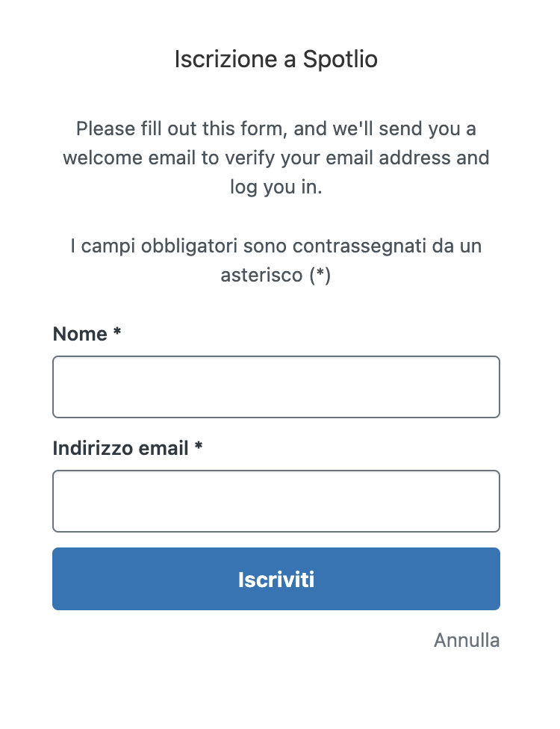Screen dimensions: 560x729
Task: Submit the form with the Iscriviti button
Action: tap(276, 579)
